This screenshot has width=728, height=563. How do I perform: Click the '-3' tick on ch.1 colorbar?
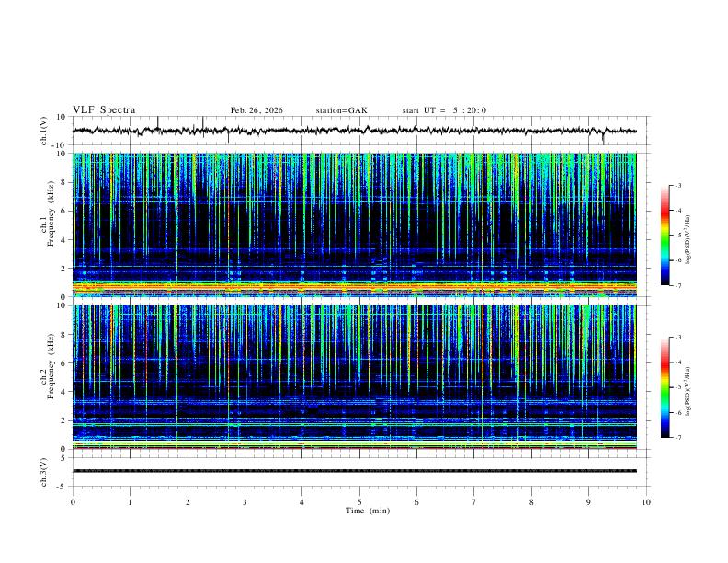click(677, 185)
